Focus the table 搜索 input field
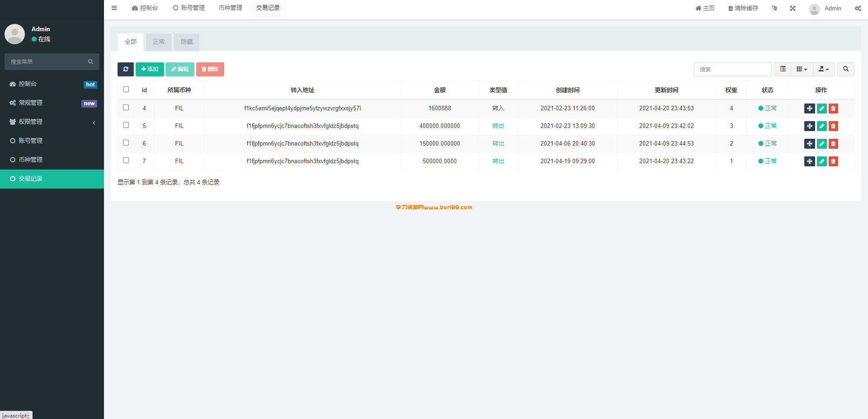The image size is (868, 419). 732,69
